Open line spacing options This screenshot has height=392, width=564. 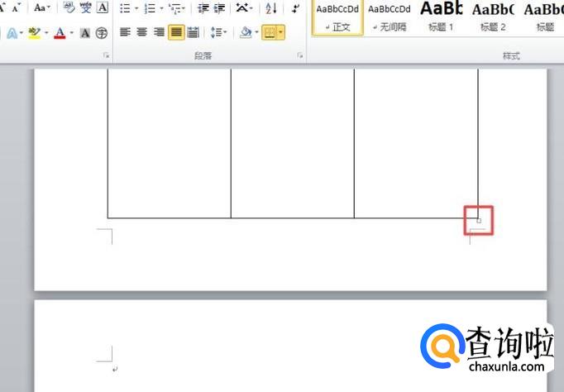pyautogui.click(x=218, y=33)
